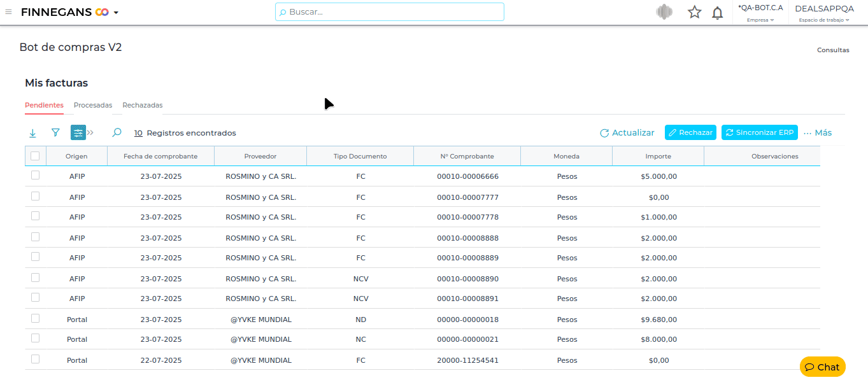Click into the Buscar search field
868x387 pixels.
390,12
